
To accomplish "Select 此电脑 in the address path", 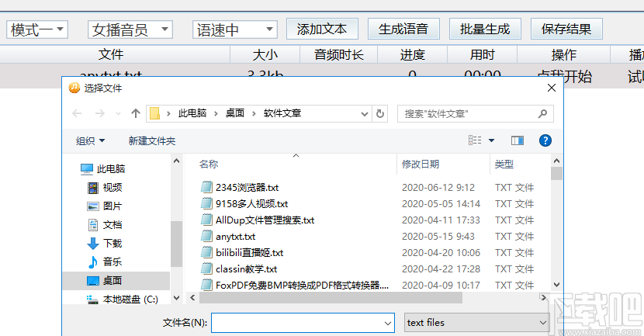I will (x=192, y=113).
